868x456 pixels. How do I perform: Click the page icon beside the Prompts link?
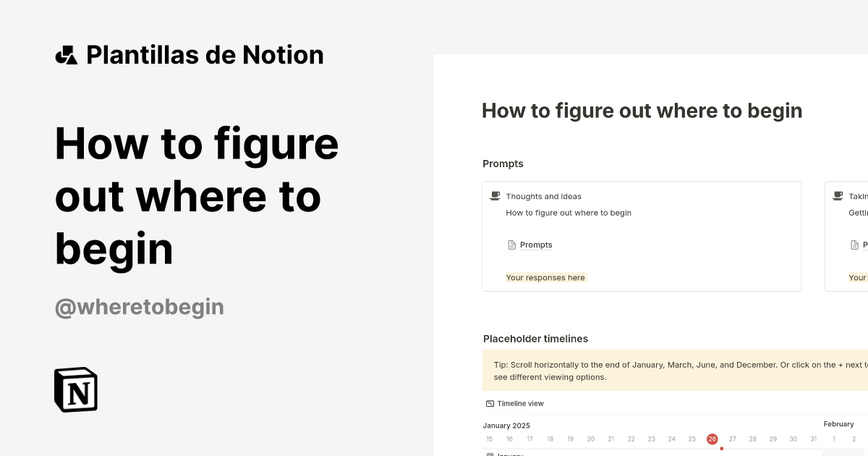coord(511,245)
